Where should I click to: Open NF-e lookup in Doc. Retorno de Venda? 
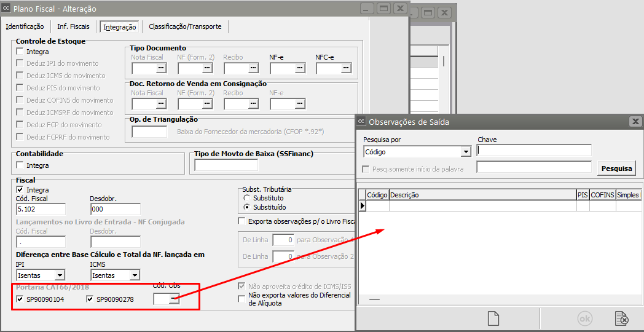[x=299, y=104]
